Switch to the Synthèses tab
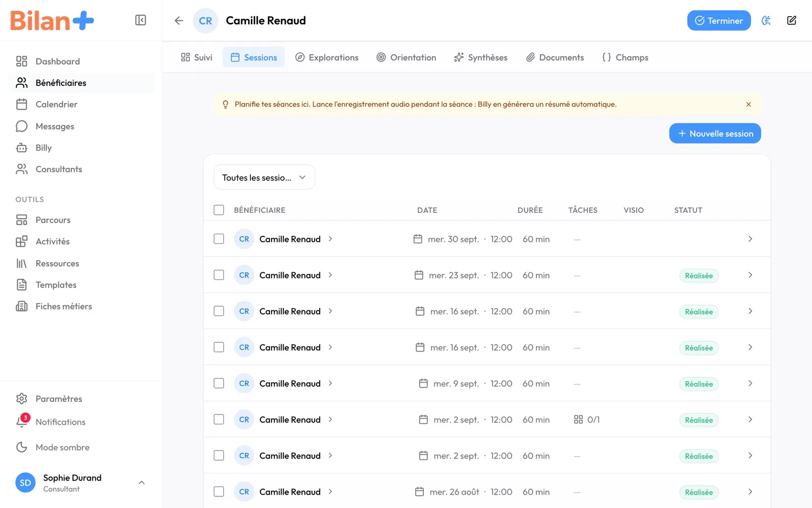Screen dimensions: 812x508 point(481,57)
